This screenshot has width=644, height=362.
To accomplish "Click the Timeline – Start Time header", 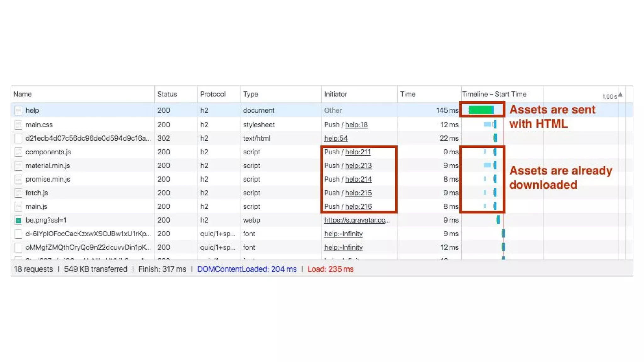I will tap(494, 94).
